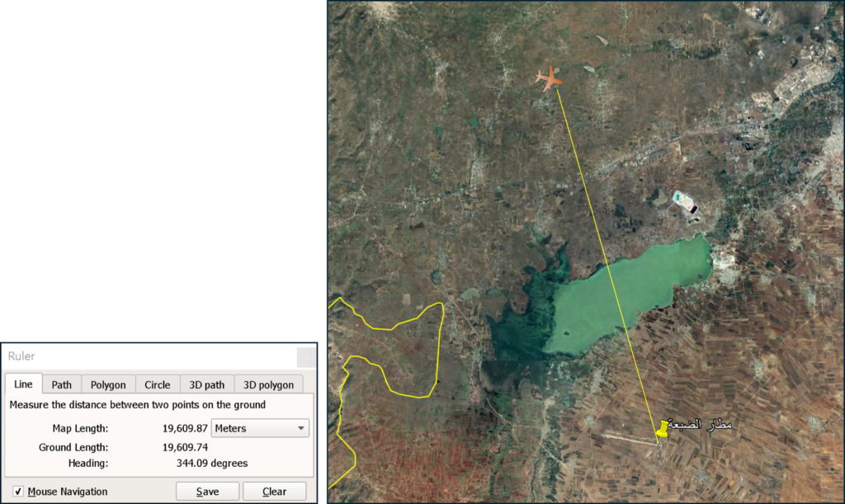Click the Map Length value 19,609.87

click(x=185, y=428)
